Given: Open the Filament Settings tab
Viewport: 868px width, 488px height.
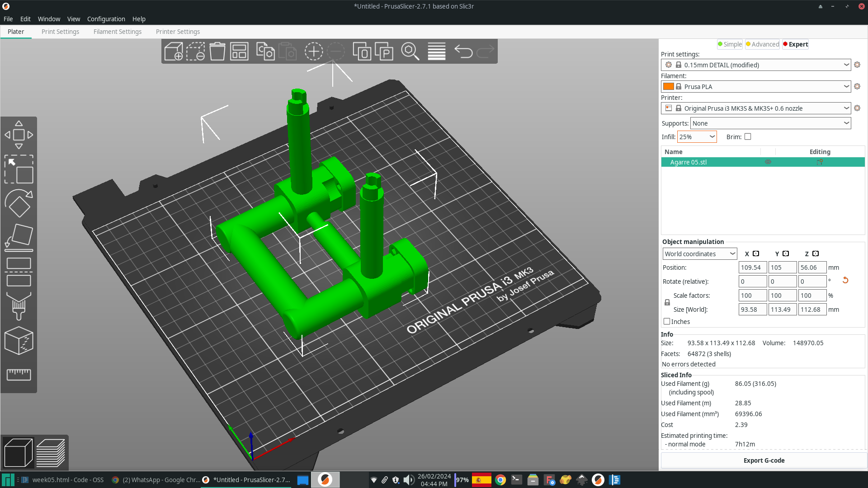Looking at the screenshot, I should click(x=117, y=32).
